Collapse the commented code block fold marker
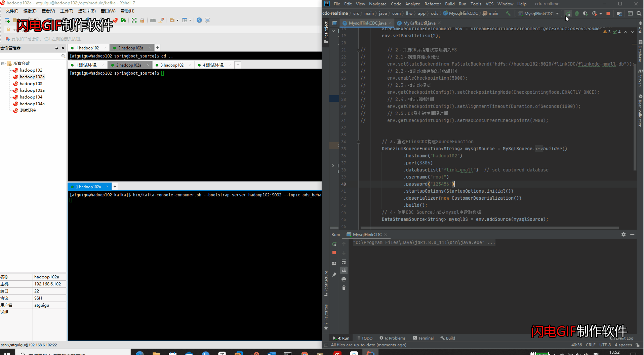Image resolution: width=644 pixels, height=355 pixels. click(x=358, y=50)
